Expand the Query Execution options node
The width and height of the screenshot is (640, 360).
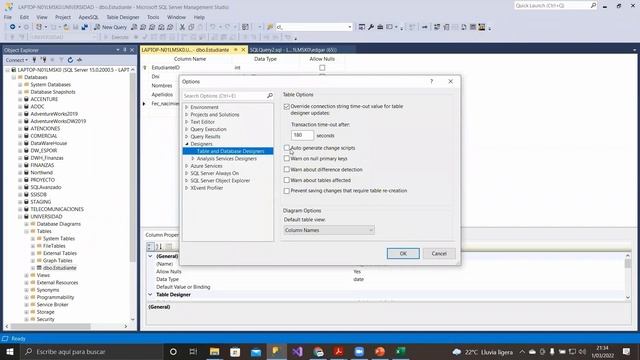point(187,129)
